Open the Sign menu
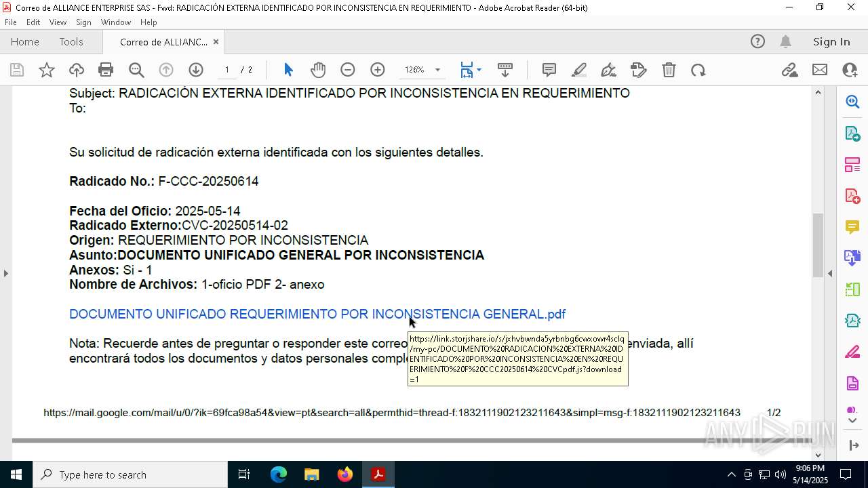The height and width of the screenshot is (488, 868). click(x=83, y=22)
